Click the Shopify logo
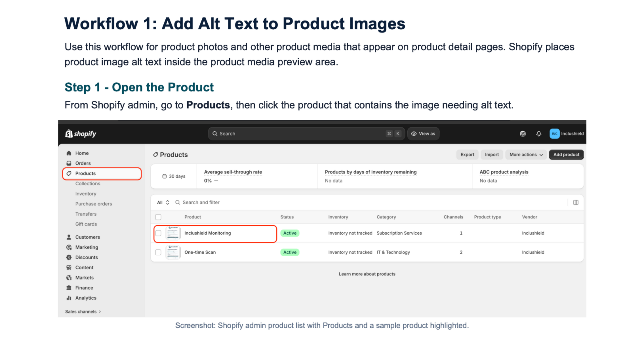This screenshot has height=351, width=644. click(80, 133)
